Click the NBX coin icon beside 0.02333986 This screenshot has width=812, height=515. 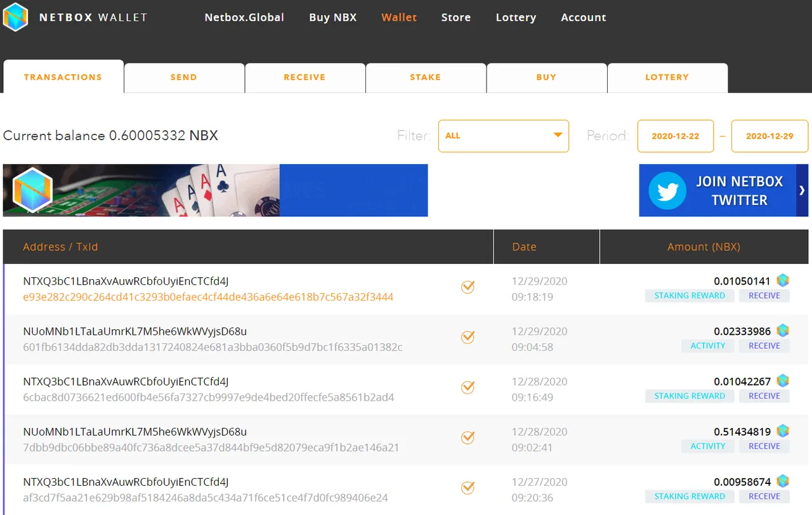point(783,330)
